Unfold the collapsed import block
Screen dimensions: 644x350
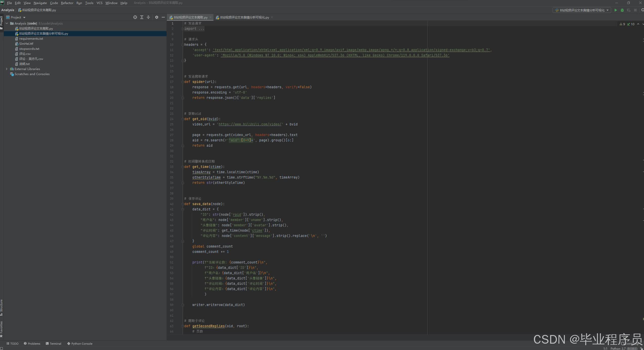(183, 29)
